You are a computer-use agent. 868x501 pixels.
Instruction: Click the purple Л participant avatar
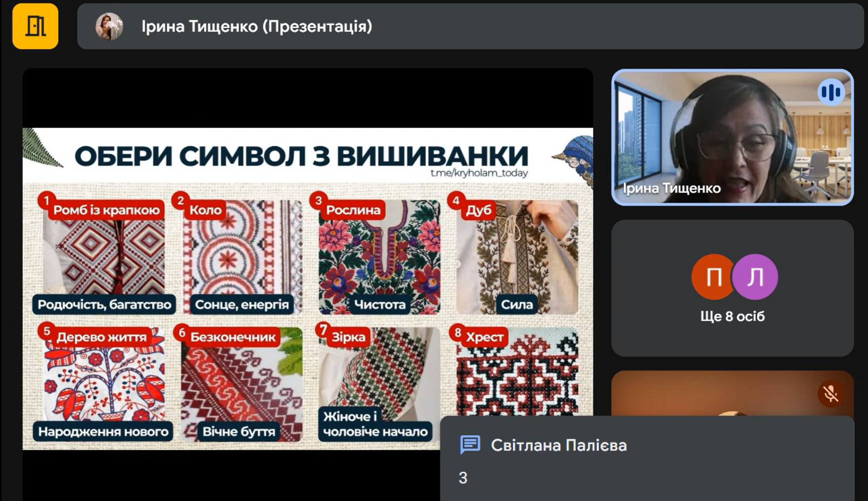coord(755,277)
